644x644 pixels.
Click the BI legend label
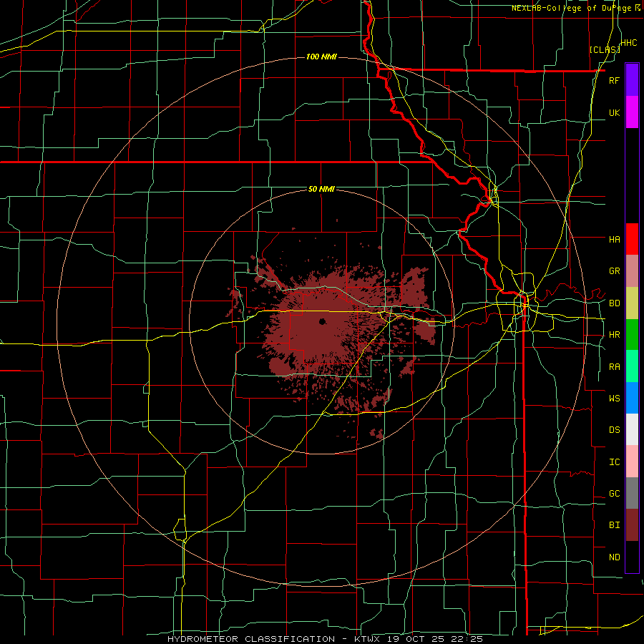[614, 525]
